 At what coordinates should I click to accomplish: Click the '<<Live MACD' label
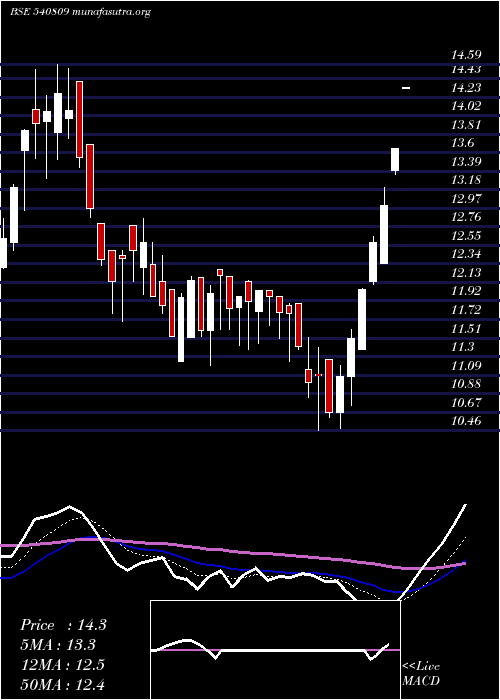click(421, 674)
